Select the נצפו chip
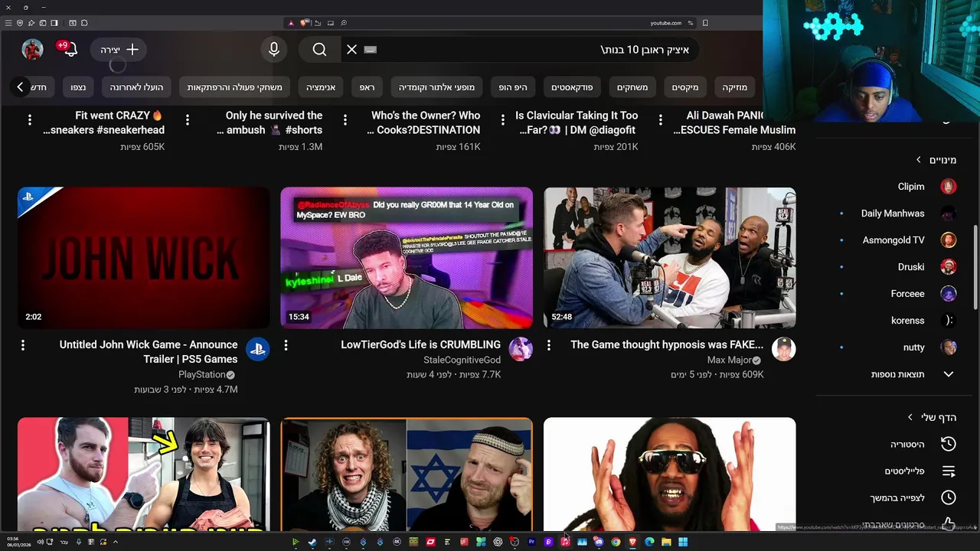 78,87
